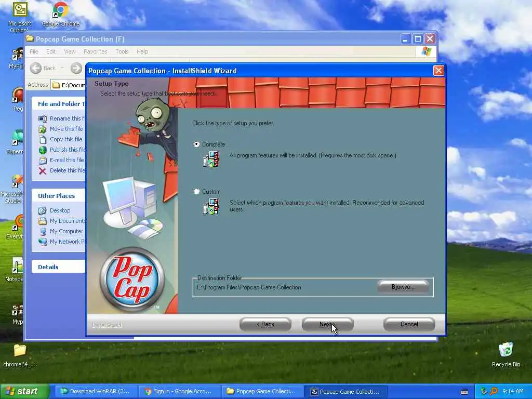Open the Tools menu in Explorer window
Screen dimensions: 532x399
point(122,51)
